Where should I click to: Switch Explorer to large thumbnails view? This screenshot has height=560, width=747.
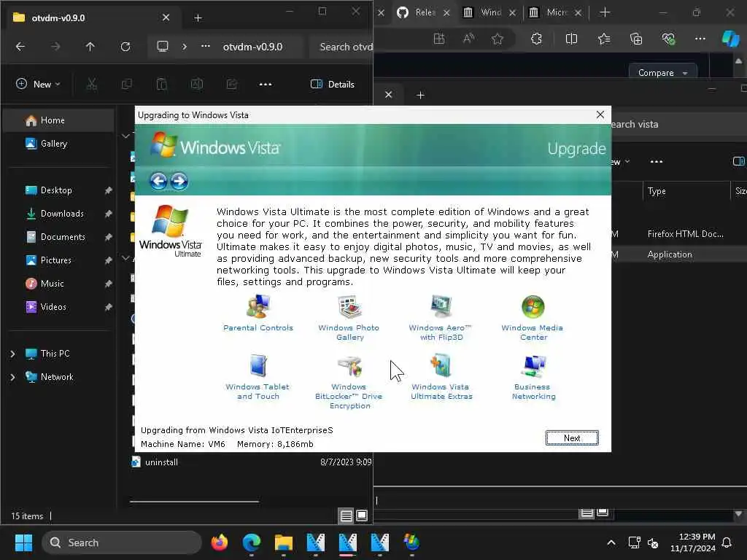[362, 516]
